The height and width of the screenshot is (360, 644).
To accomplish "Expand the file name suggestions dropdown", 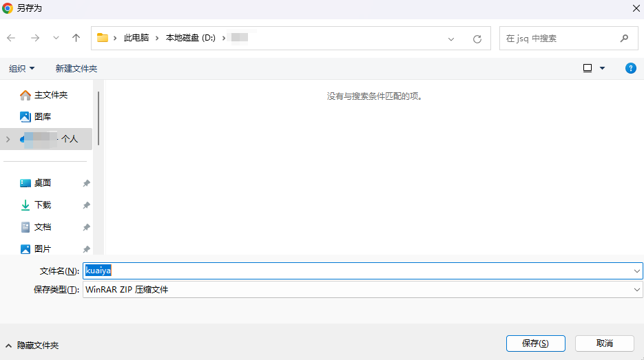I will 636,271.
